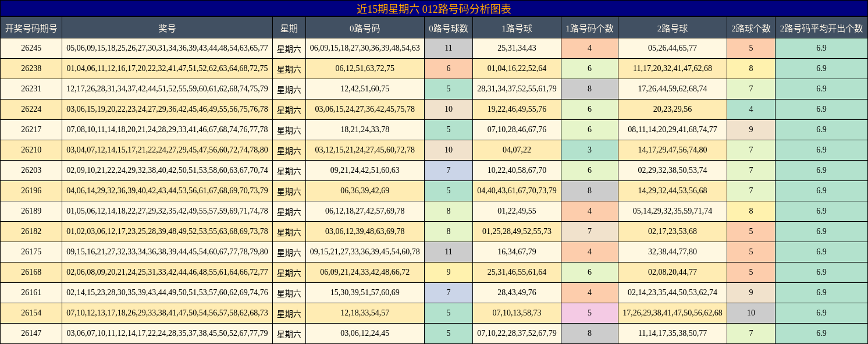Click 2路球个数 value 10 in row 26154
The width and height of the screenshot is (868, 344).
[x=751, y=313]
